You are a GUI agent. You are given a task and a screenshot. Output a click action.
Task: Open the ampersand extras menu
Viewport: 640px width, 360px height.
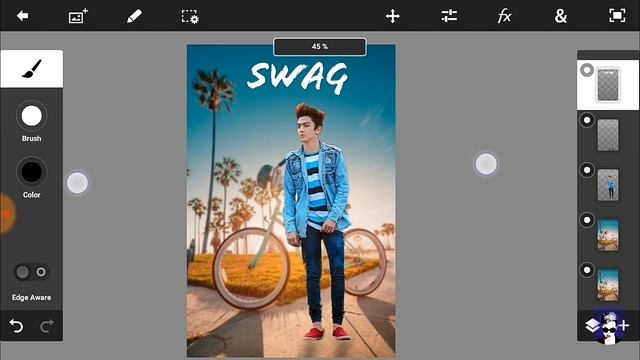(560, 16)
